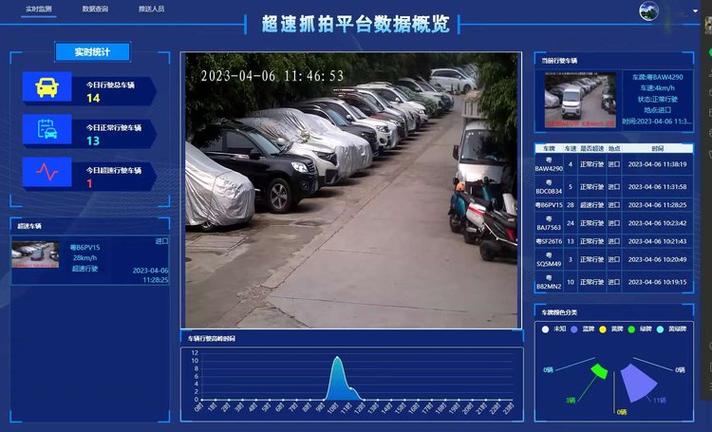The image size is (712, 432).
Task: Click the peak of the traffic time chart
Action: pos(337,358)
